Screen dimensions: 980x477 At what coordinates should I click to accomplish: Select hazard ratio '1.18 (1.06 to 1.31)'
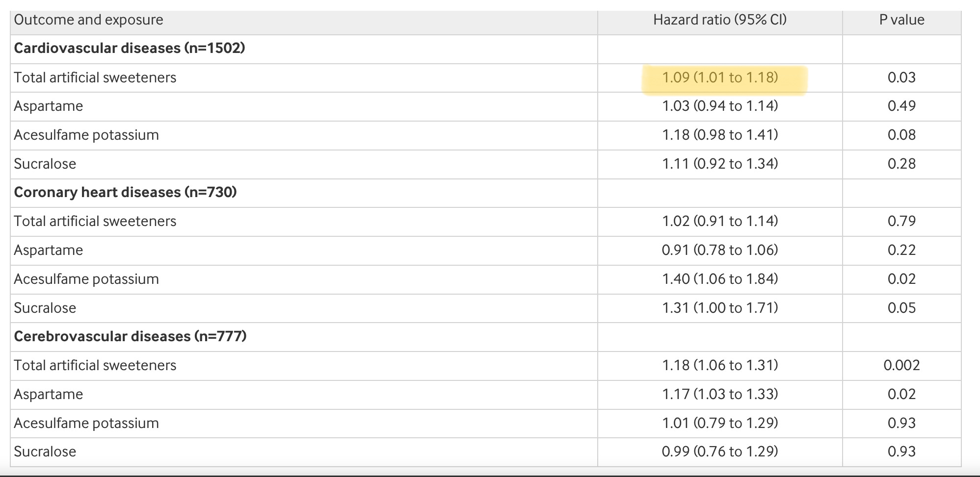pyautogui.click(x=720, y=365)
